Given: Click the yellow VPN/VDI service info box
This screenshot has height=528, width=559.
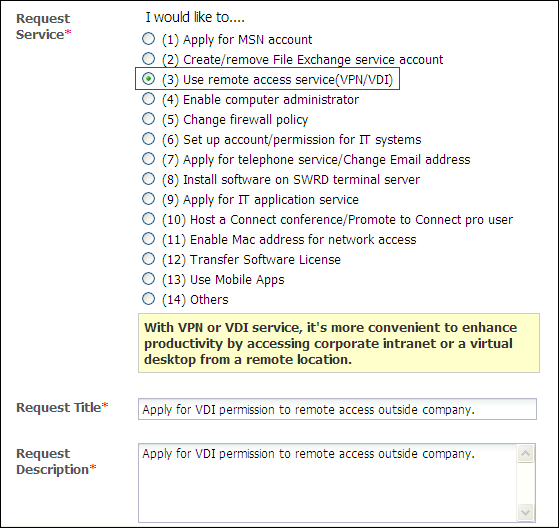Looking at the screenshot, I should pos(339,343).
